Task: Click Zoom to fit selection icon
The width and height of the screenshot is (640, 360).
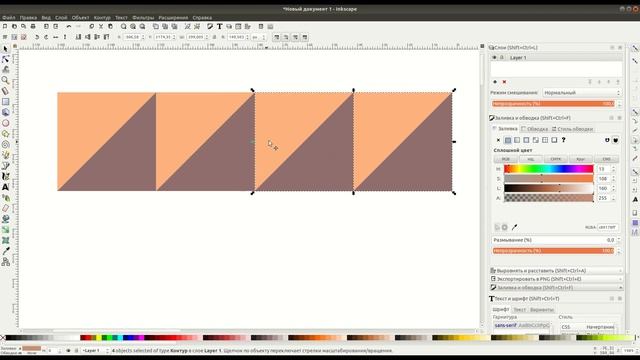Action: (x=123, y=27)
